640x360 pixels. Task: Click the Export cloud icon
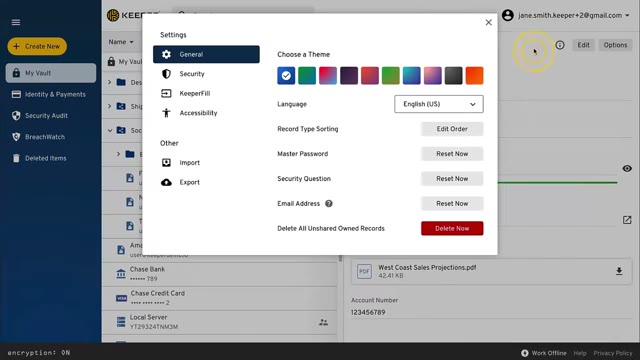tap(166, 182)
